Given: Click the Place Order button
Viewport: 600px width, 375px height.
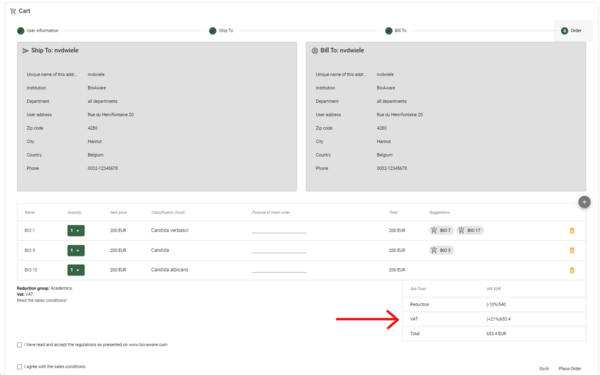Looking at the screenshot, I should [570, 368].
